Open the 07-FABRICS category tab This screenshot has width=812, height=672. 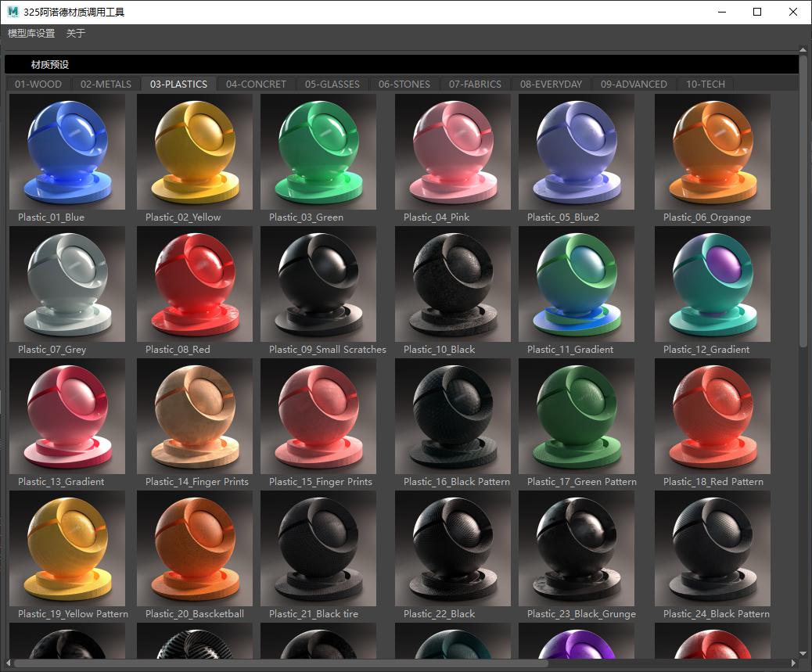pyautogui.click(x=475, y=84)
